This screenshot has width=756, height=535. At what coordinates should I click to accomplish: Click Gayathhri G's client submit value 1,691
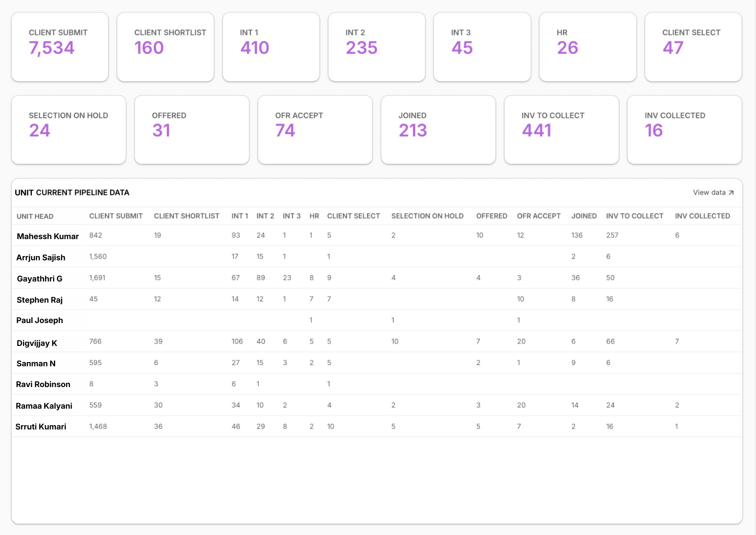pyautogui.click(x=97, y=278)
